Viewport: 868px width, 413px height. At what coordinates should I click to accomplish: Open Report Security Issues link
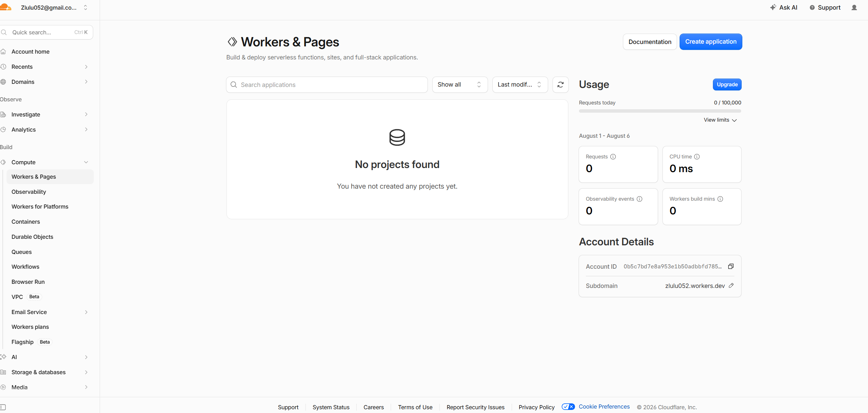(475, 407)
